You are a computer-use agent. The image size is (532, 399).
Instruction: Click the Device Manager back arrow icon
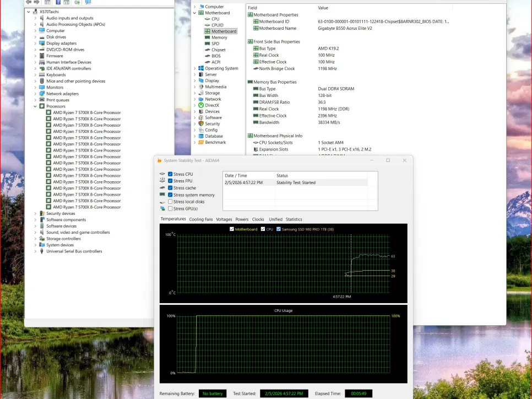tap(29, 2)
